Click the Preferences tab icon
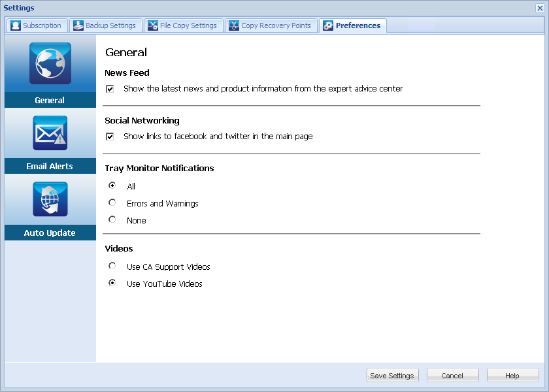The width and height of the screenshot is (549, 392). click(x=327, y=25)
